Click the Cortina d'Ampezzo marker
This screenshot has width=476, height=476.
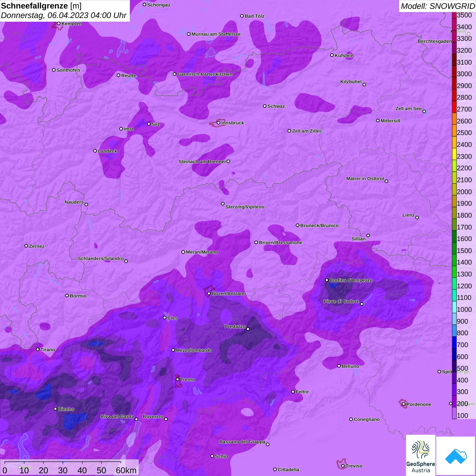[x=327, y=280]
